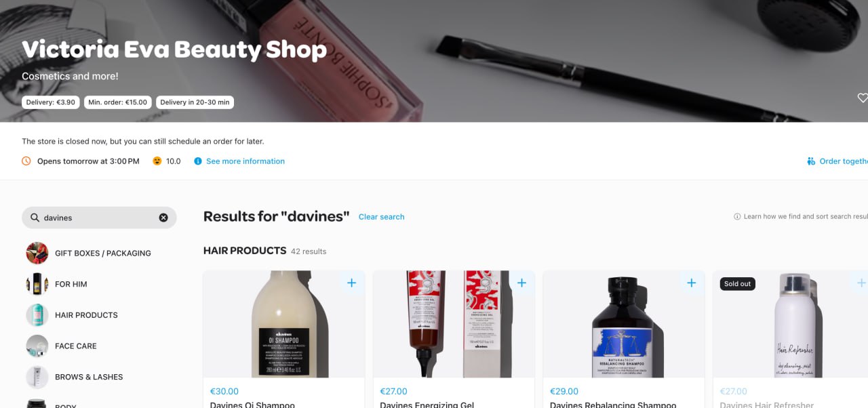Open Davines Oi Shampoo product image
This screenshot has height=408, width=868.
(x=284, y=324)
